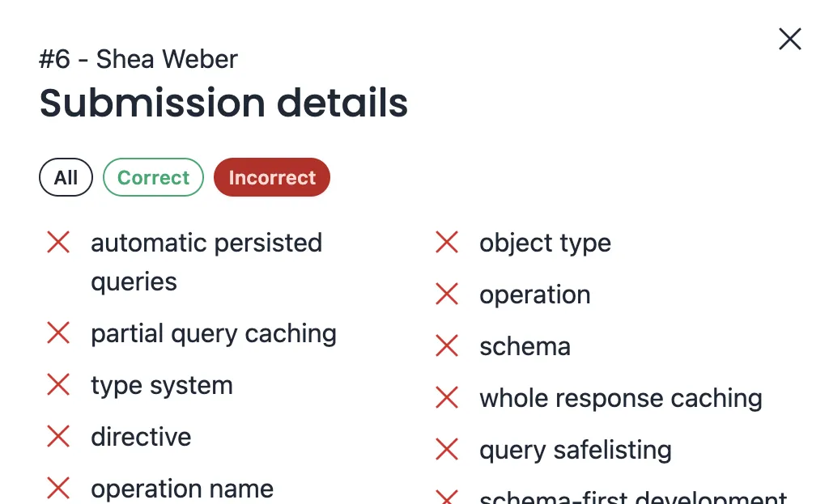This screenshot has height=504, width=829.
Task: Click the red X next to whole response caching
Action: (x=447, y=397)
